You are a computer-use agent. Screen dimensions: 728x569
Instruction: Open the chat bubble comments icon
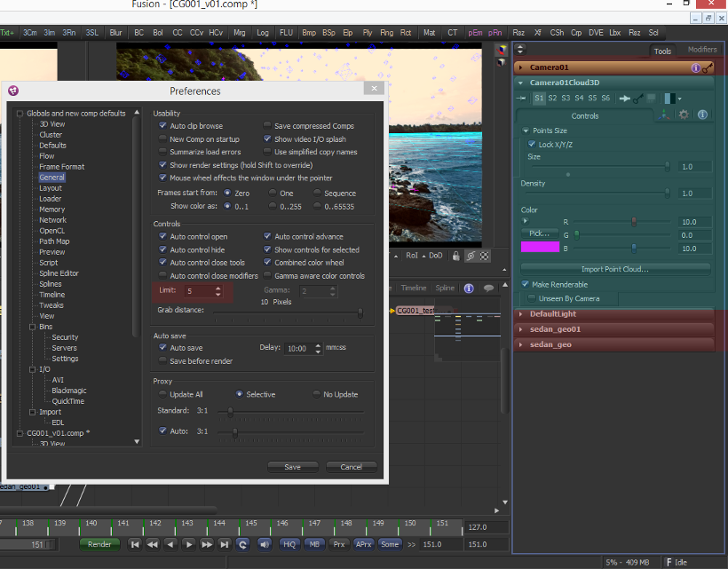click(488, 288)
